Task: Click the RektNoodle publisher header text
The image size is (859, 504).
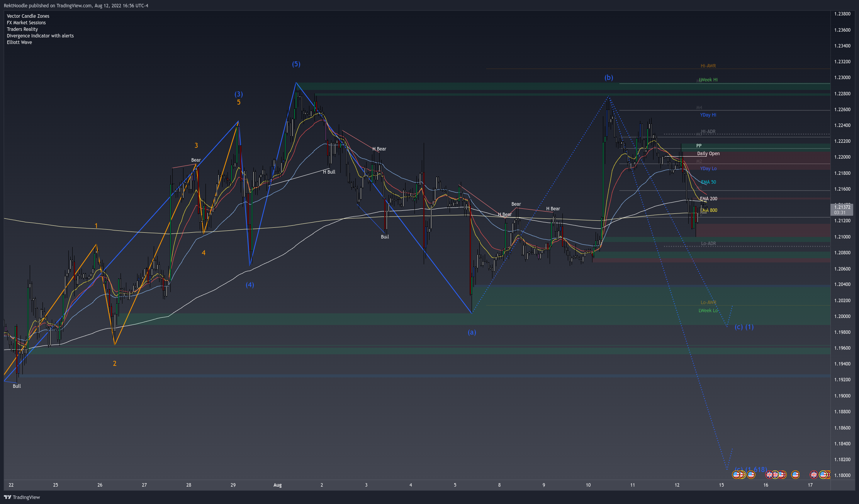Action: tap(76, 5)
